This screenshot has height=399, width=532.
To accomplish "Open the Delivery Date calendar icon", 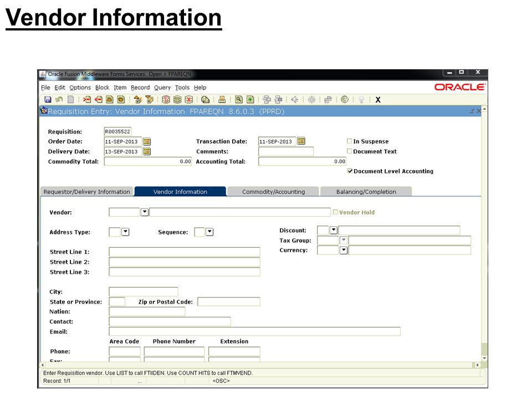I will pos(146,151).
